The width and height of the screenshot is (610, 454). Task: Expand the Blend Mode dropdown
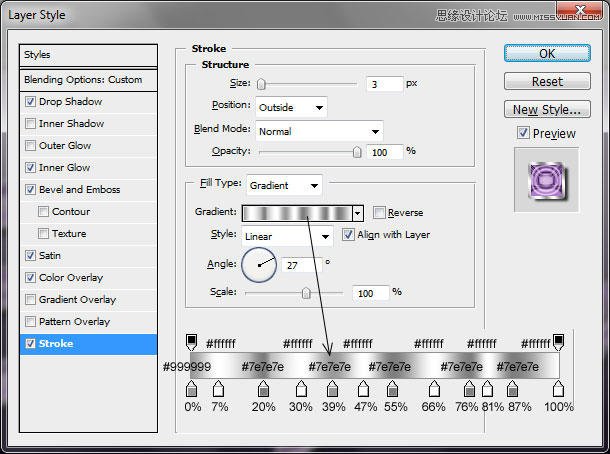(319, 131)
